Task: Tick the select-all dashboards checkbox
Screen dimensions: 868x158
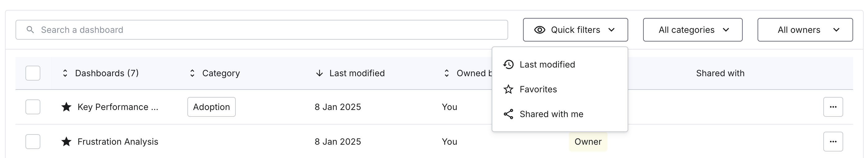Action: 33,73
